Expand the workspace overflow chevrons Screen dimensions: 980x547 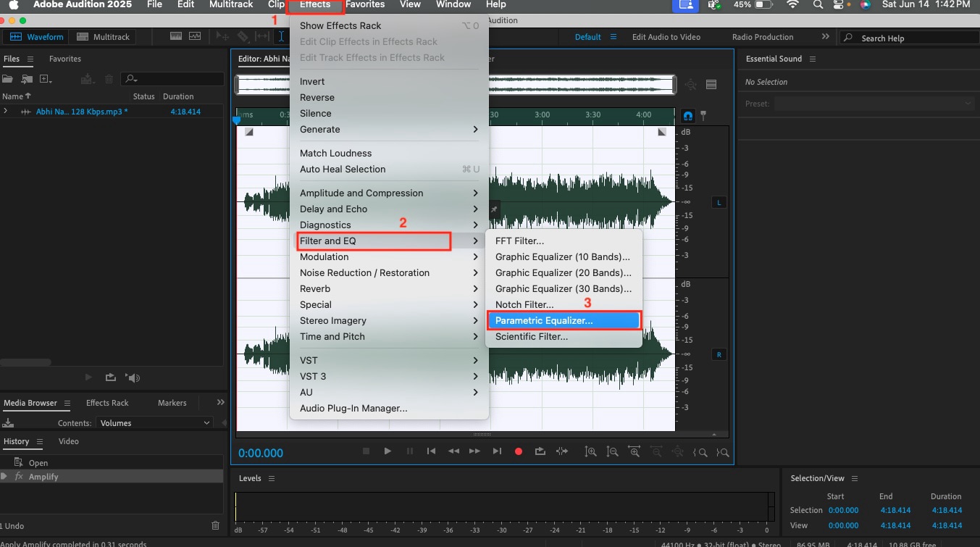tap(825, 36)
